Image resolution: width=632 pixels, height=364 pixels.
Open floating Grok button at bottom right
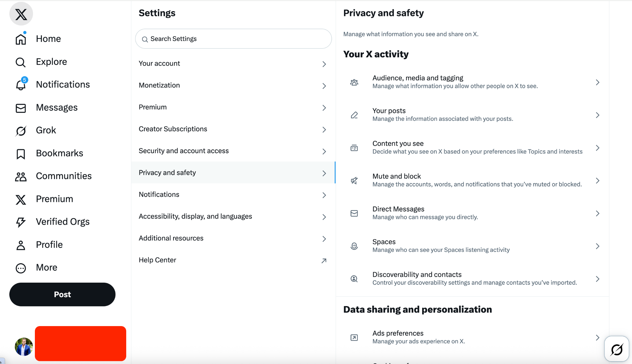coord(616,349)
